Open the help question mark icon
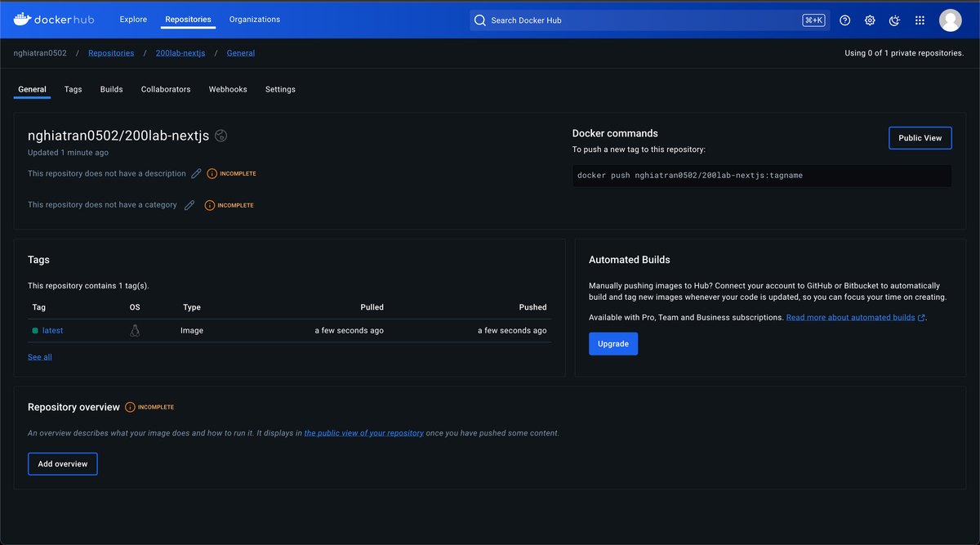 tap(844, 20)
